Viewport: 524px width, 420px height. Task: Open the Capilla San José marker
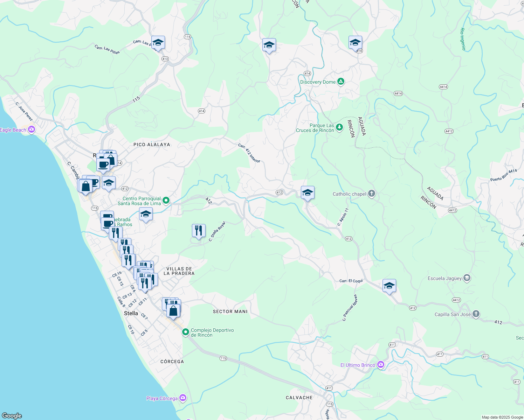pyautogui.click(x=475, y=314)
